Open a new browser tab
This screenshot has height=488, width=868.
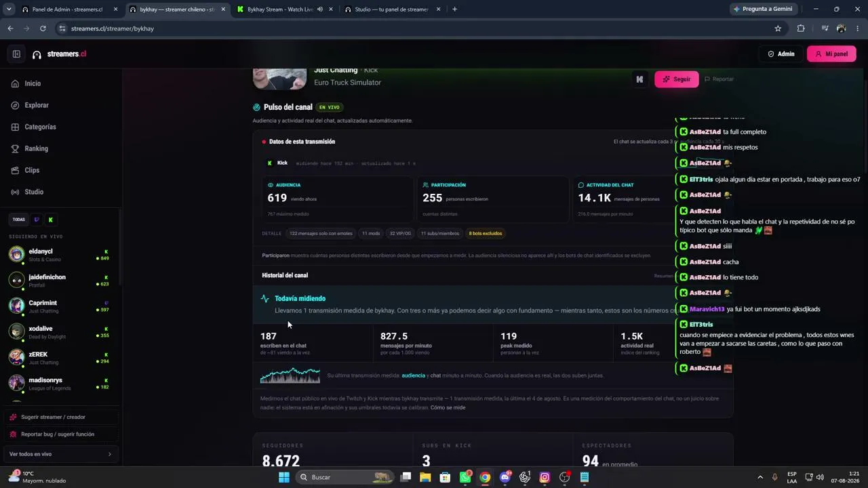tap(454, 9)
